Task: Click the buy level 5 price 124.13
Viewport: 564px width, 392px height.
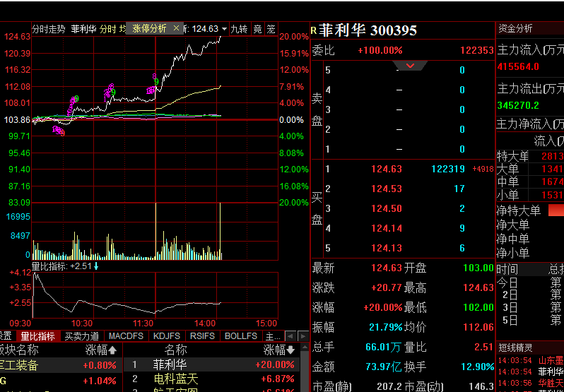Action: [x=387, y=248]
